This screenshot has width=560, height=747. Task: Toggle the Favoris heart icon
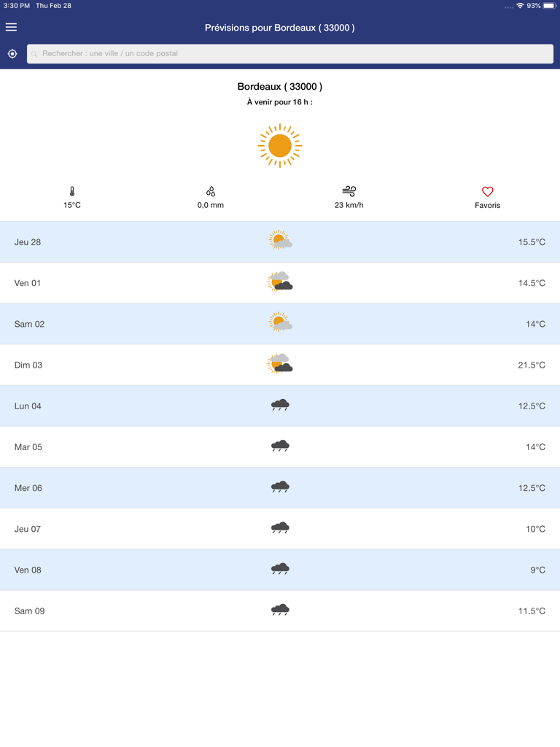click(x=487, y=192)
